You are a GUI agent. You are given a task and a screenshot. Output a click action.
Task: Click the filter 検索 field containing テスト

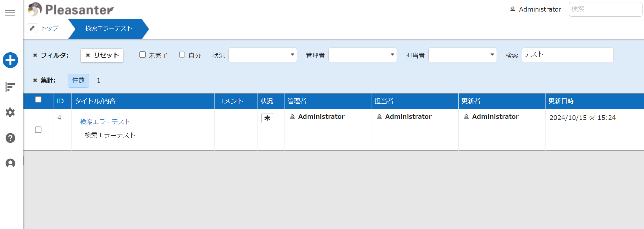click(x=567, y=55)
